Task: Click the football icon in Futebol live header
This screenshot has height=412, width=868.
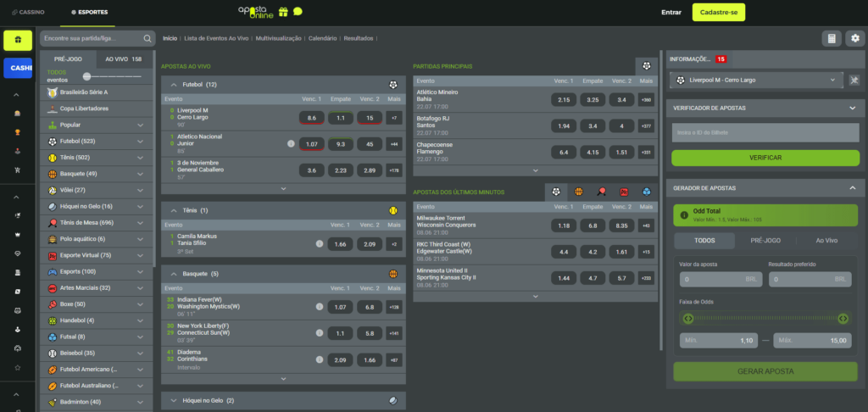Action: [393, 85]
